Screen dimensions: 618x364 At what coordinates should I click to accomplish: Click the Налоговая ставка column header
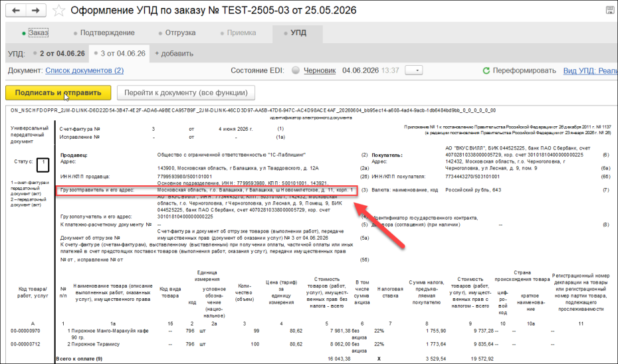[390, 292]
